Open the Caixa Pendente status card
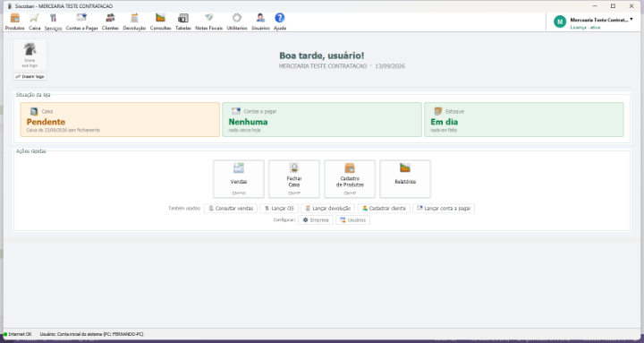Image resolution: width=644 pixels, height=343 pixels. 120,120
